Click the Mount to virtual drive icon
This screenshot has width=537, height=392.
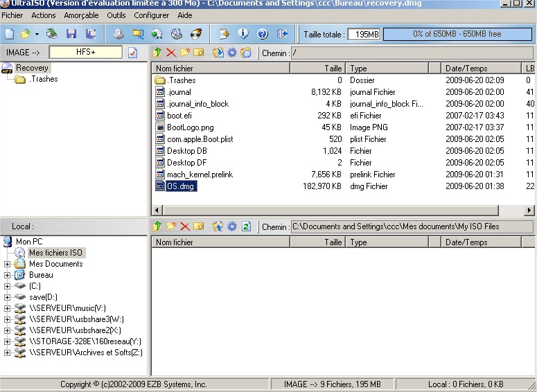pos(177,34)
